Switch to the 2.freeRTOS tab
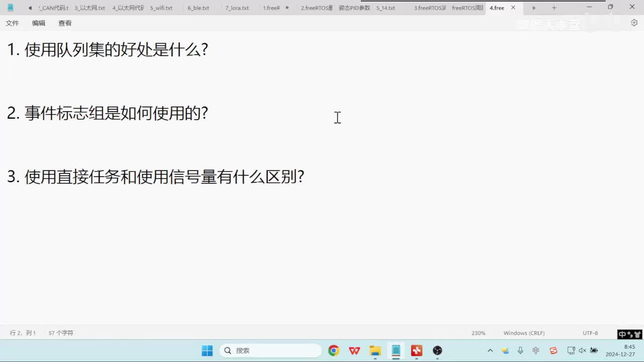The image size is (644, 362). (316, 8)
